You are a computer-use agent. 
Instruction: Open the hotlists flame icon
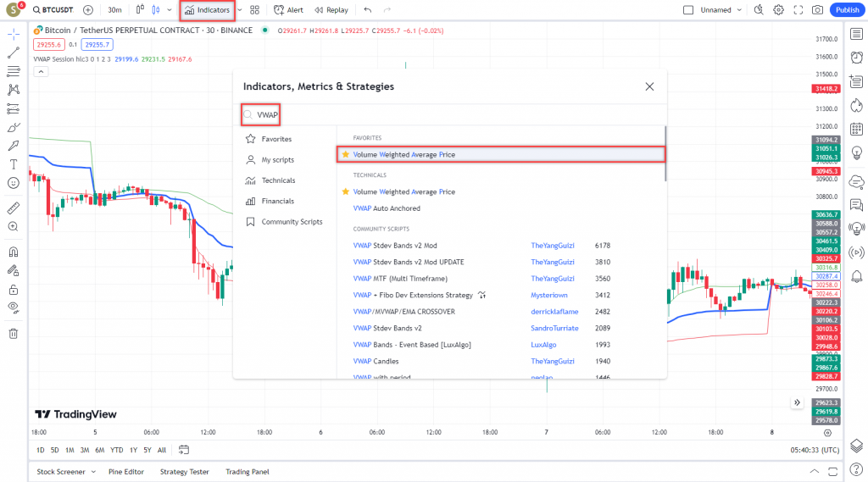coord(856,105)
